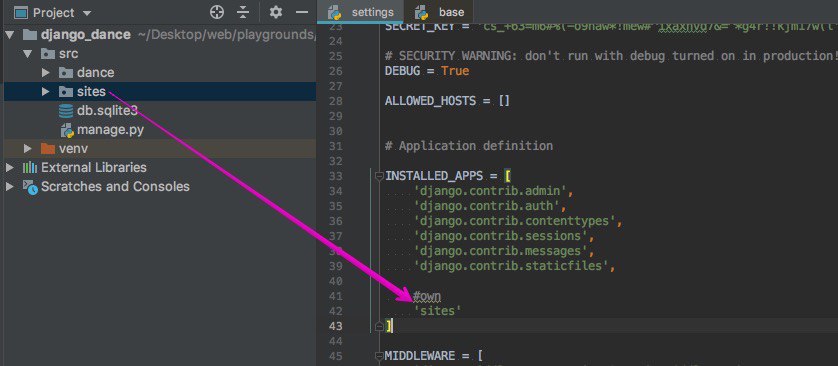Click the DEBUG = True line
The image size is (838, 366).
coord(426,71)
